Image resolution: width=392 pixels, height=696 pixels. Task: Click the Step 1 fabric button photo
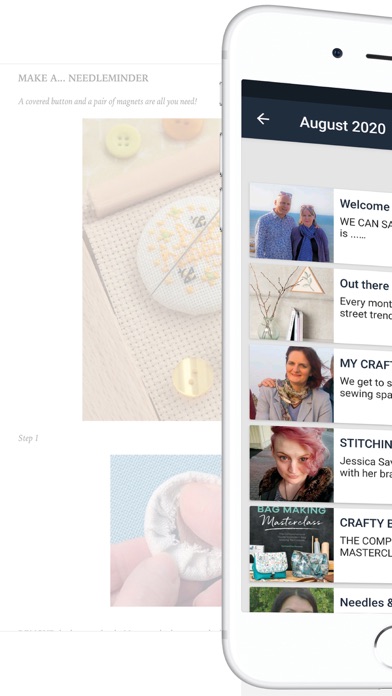click(166, 530)
